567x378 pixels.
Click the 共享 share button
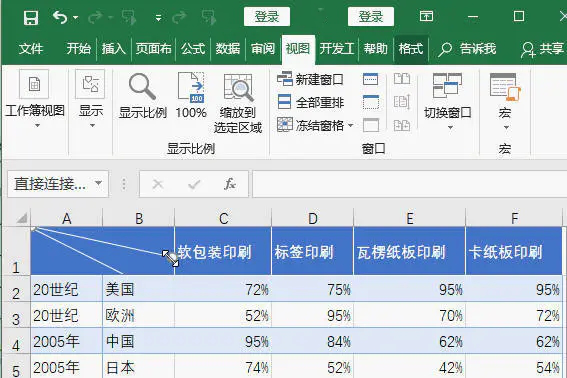542,49
